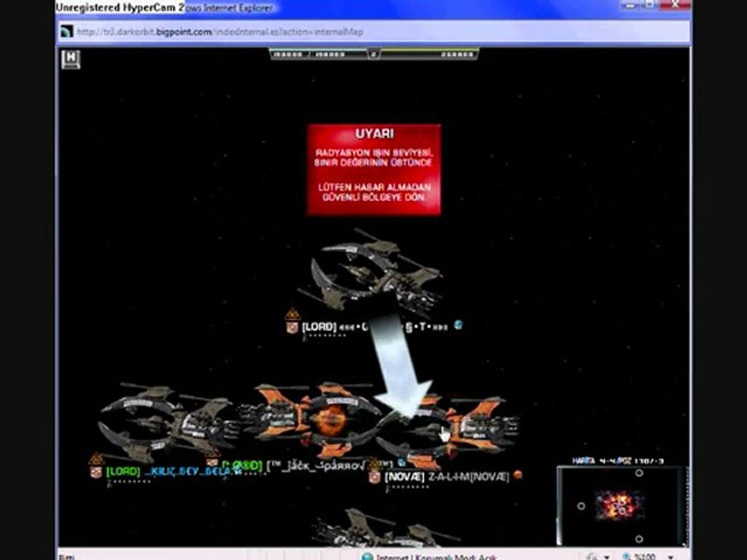Click the hitpoints bar in the top game HUD
This screenshot has height=560, width=747.
[x=318, y=54]
